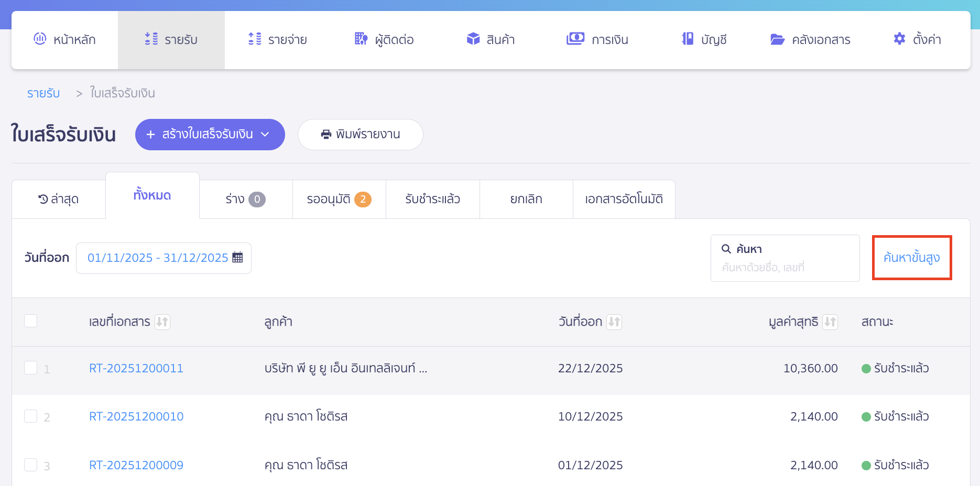This screenshot has width=980, height=486.
Task: Expand the create receipt button dropdown
Action: point(265,135)
